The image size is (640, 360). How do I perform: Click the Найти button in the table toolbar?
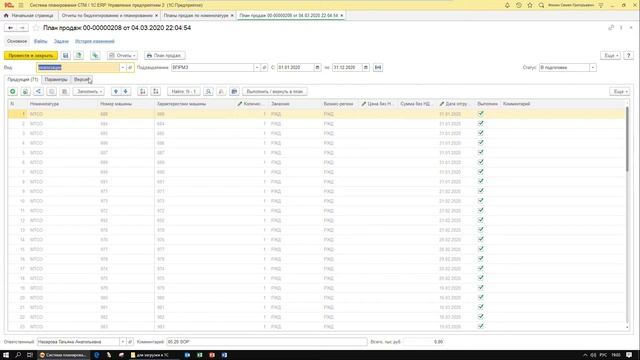[184, 91]
